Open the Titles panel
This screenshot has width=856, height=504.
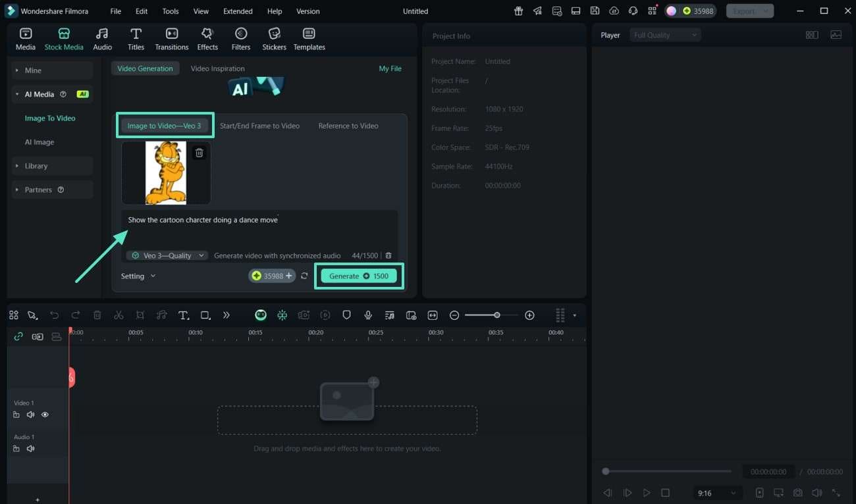tap(136, 39)
